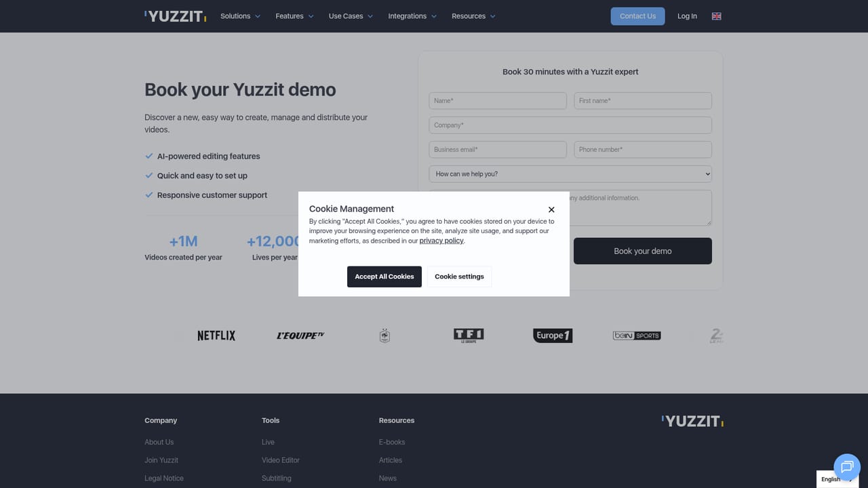Click the beIN Sports logo
The width and height of the screenshot is (868, 488).
tap(637, 335)
